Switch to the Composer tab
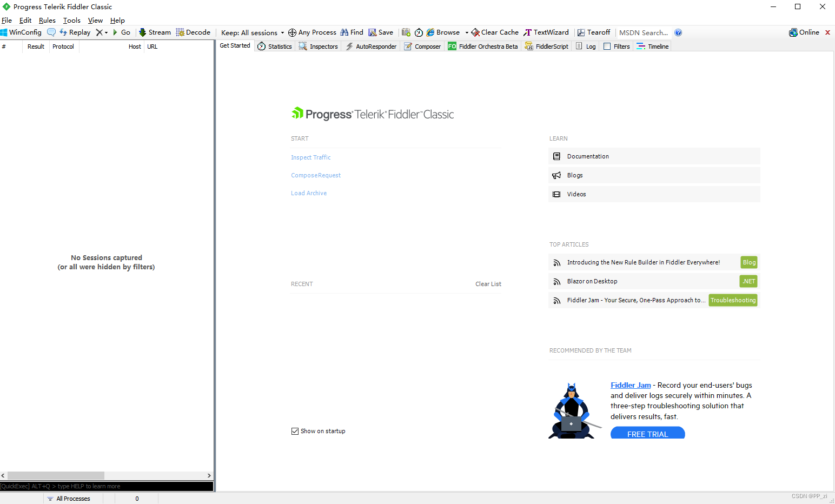This screenshot has width=835, height=504. [422, 47]
